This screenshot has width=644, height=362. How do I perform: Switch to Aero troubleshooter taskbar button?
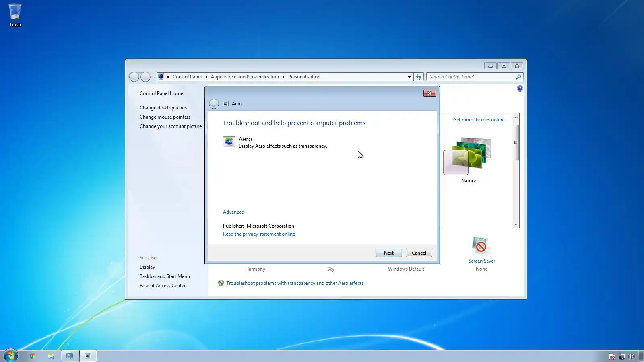coord(88,356)
